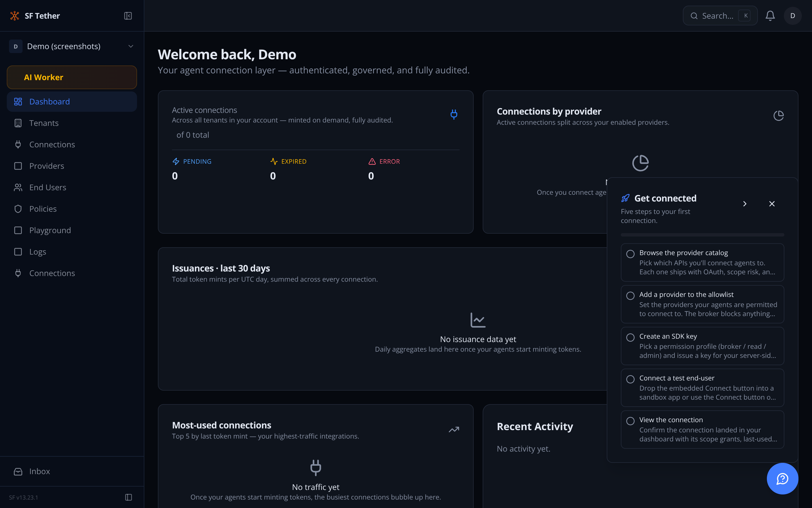The width and height of the screenshot is (812, 508).
Task: Click the Expired pulse icon
Action: (274, 161)
